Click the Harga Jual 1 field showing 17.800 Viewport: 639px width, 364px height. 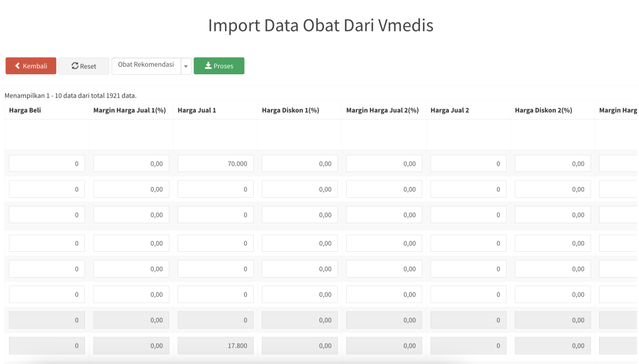215,346
